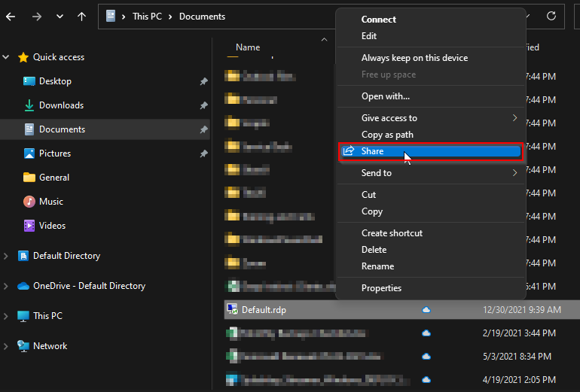The image size is (580, 392).
Task: Click the date '2/19/2021 3:44 PM'
Action: coord(519,333)
